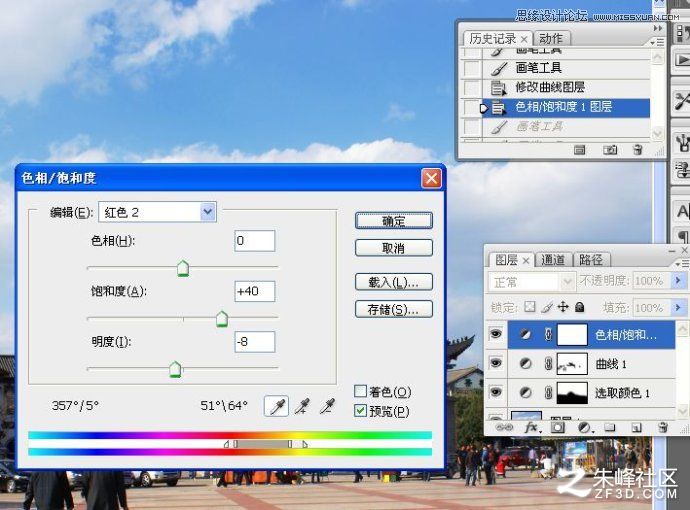
Task: Select the 修改曲线图层 history state
Action: click(565, 88)
